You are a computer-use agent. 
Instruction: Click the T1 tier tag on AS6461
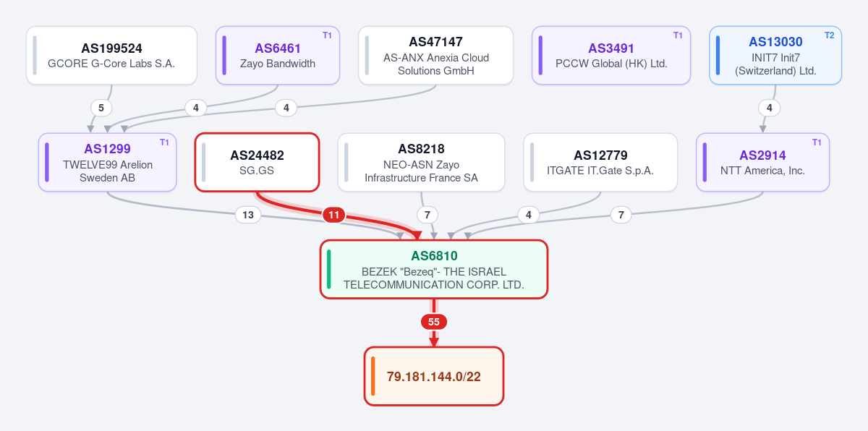click(x=327, y=35)
